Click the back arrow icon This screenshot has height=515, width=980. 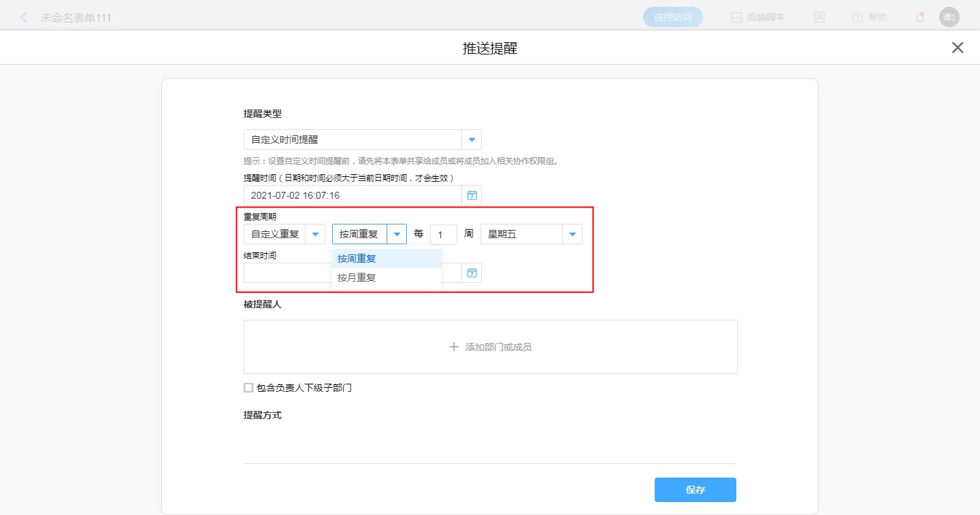click(24, 18)
